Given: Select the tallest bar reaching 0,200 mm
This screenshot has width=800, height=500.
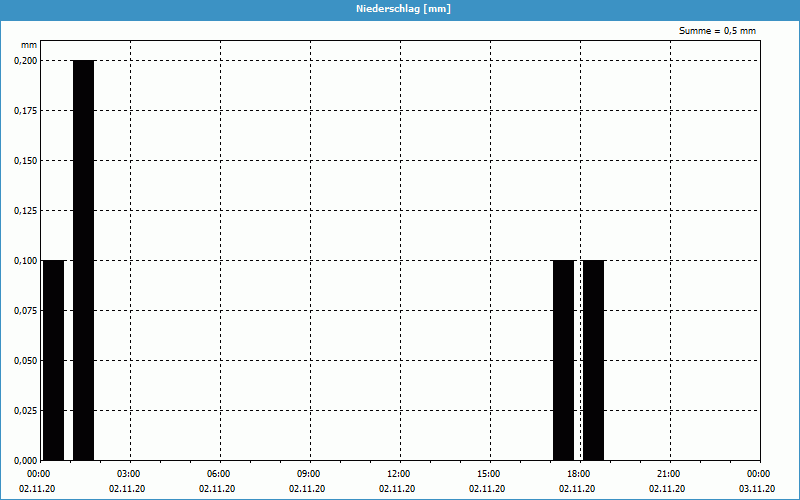Looking at the screenshot, I should pos(83,260).
